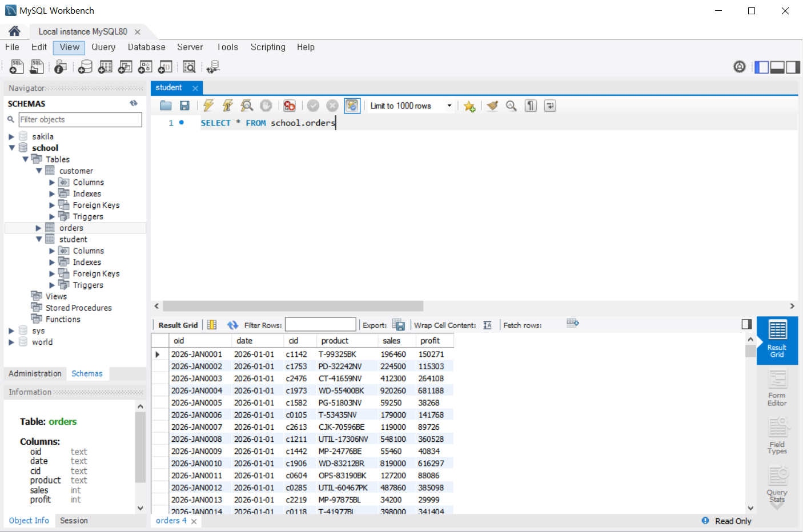Close the student query tab
This screenshot has height=532, width=803.
point(195,88)
